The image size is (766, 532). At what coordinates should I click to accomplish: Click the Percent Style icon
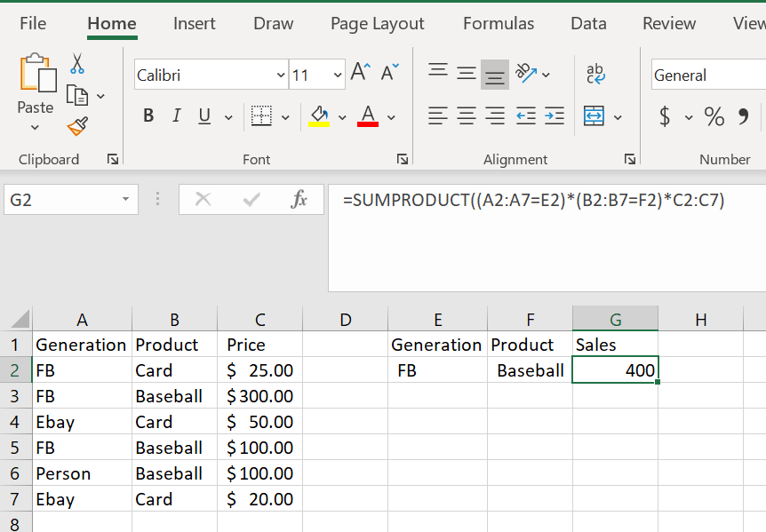point(714,115)
